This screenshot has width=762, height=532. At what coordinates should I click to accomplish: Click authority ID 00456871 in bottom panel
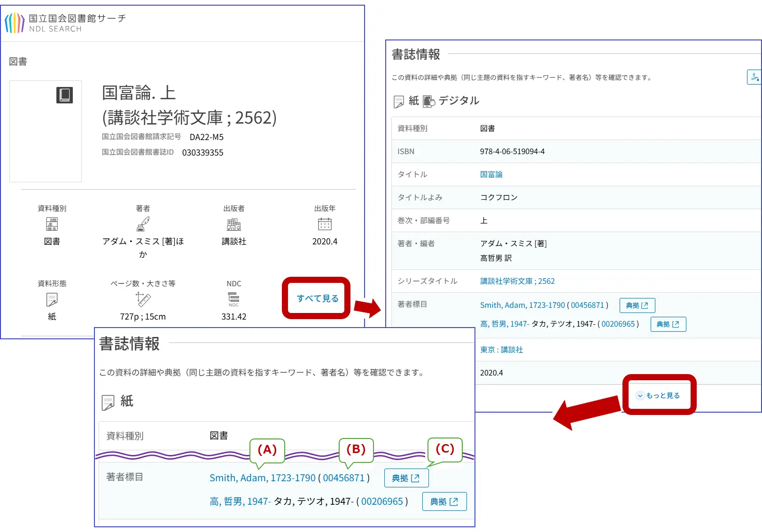(x=343, y=478)
